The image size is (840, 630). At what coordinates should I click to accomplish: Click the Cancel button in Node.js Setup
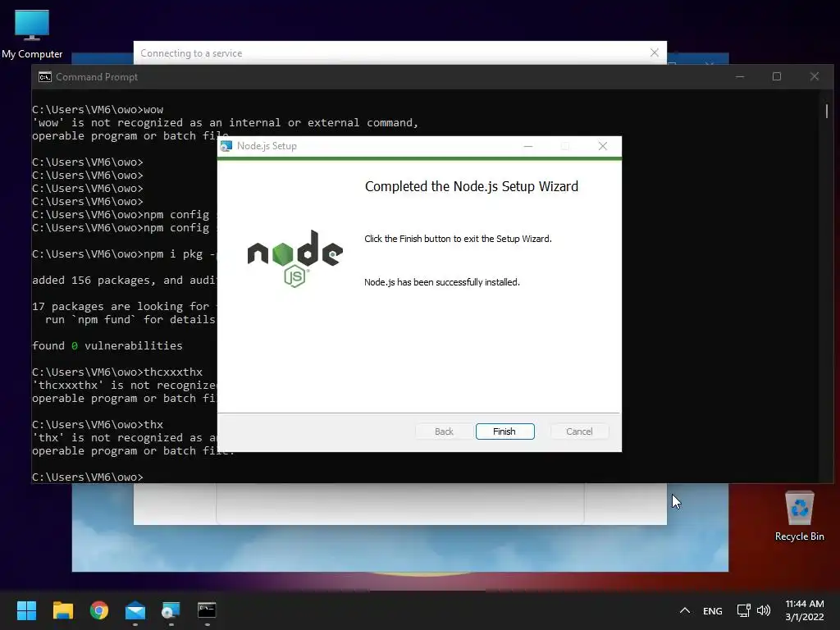[579, 431]
